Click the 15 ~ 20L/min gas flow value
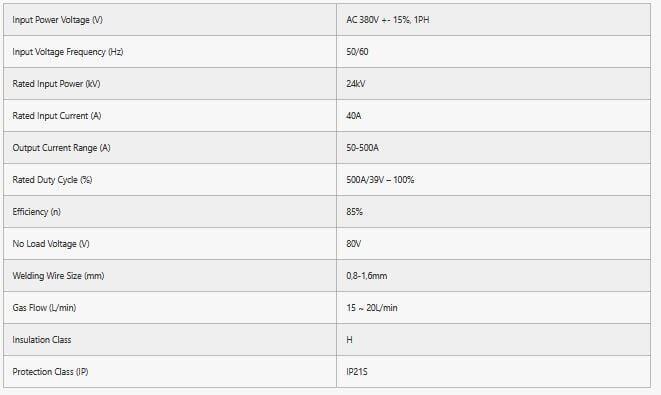 372,308
